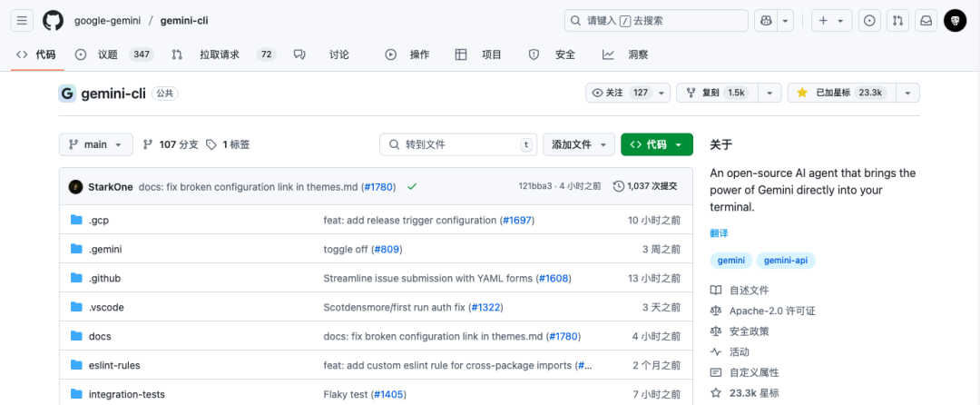This screenshot has width=980, height=405.
Task: Open the 添加文件 dropdown
Action: point(579,144)
